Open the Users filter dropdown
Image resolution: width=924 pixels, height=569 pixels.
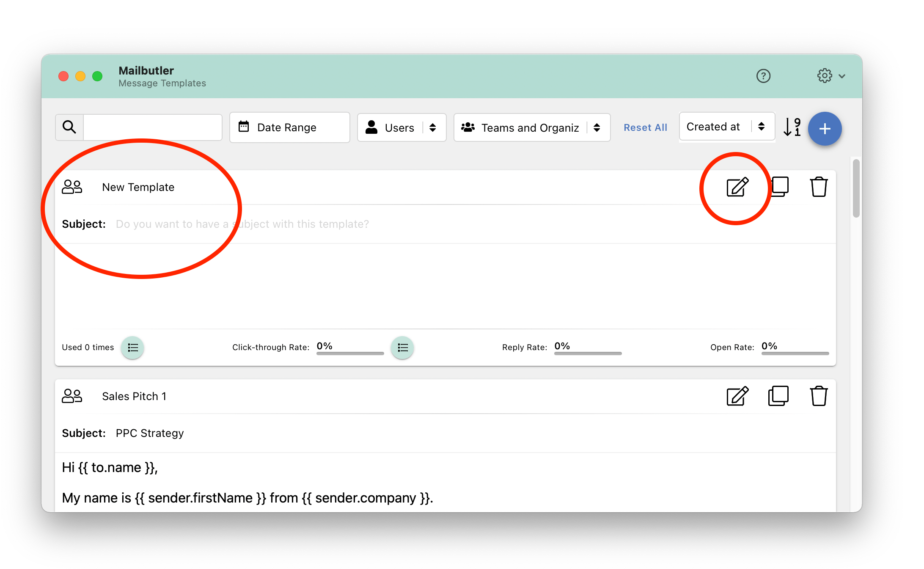401,127
